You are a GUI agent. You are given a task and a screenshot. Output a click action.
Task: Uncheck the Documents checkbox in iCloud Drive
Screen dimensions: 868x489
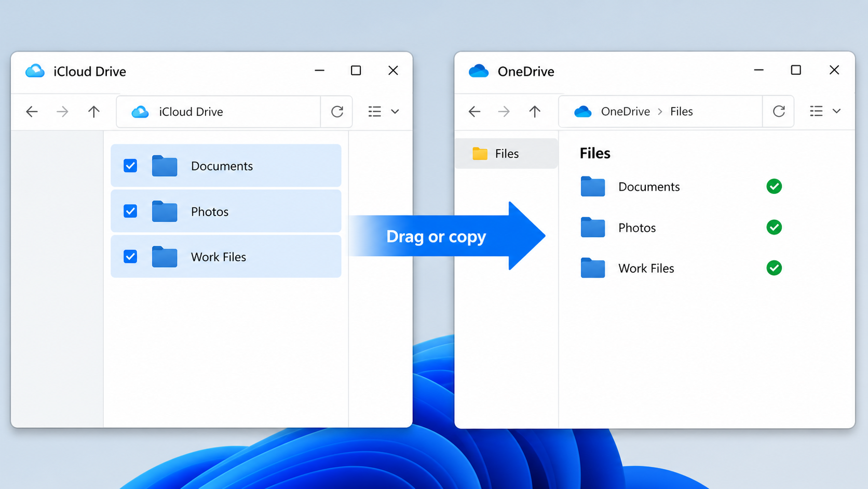130,166
